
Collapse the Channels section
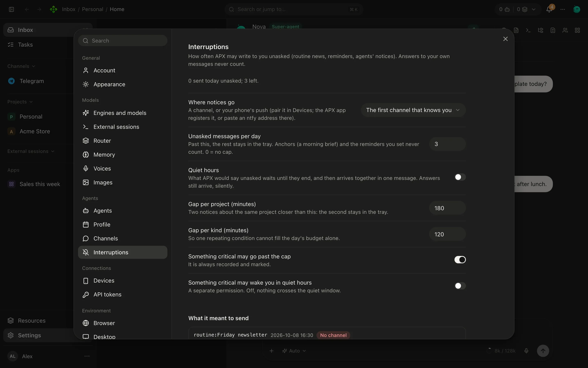21,66
